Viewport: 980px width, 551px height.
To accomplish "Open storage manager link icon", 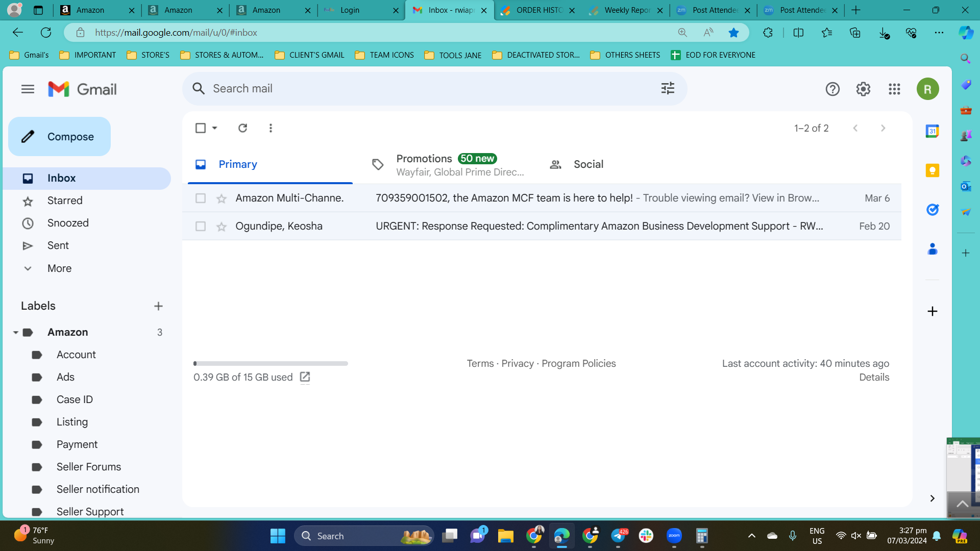I will [x=305, y=377].
